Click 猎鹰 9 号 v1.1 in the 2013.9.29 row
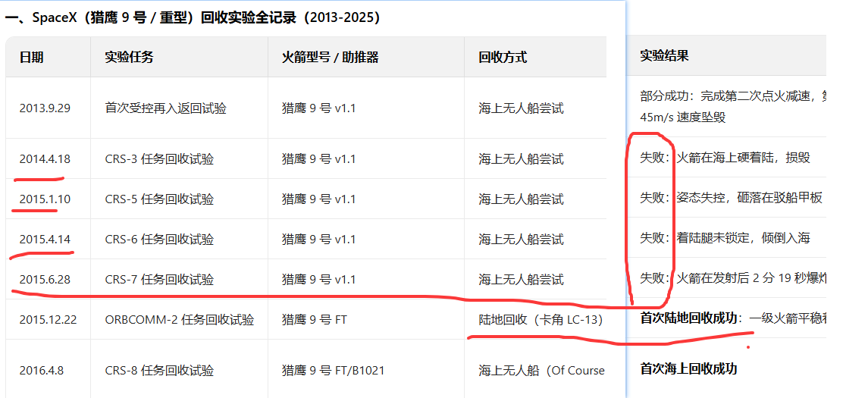Image resolution: width=868 pixels, height=398 pixels. tap(318, 108)
